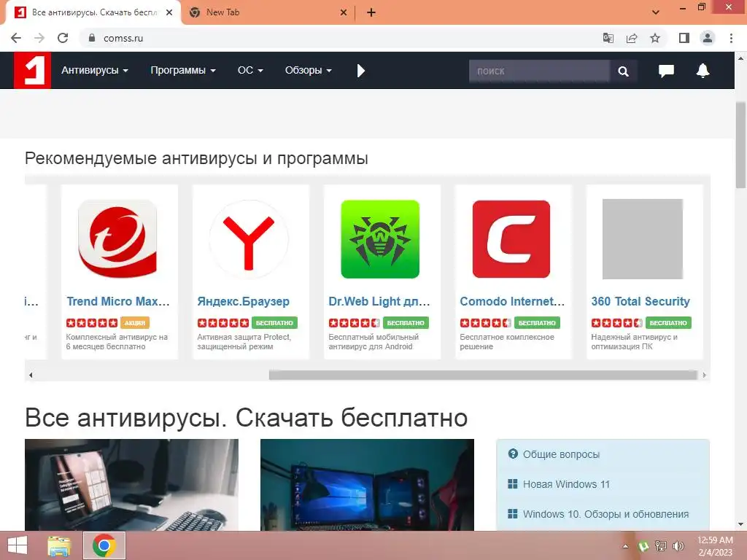Focus the поиск search field
This screenshot has height=560, width=747.
point(539,71)
